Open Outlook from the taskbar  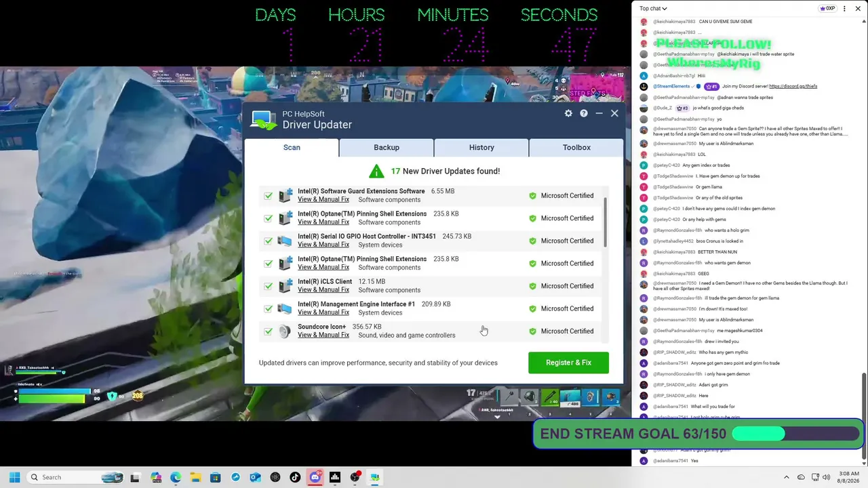point(255,477)
